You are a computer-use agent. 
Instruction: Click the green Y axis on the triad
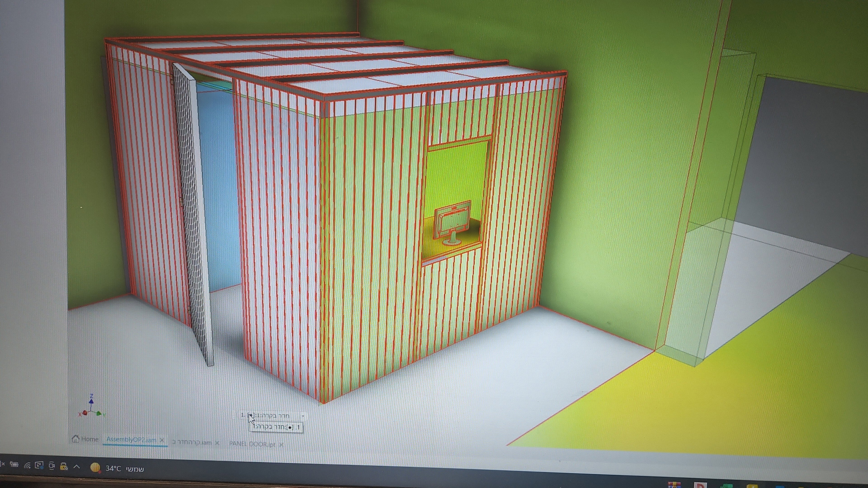(x=99, y=414)
